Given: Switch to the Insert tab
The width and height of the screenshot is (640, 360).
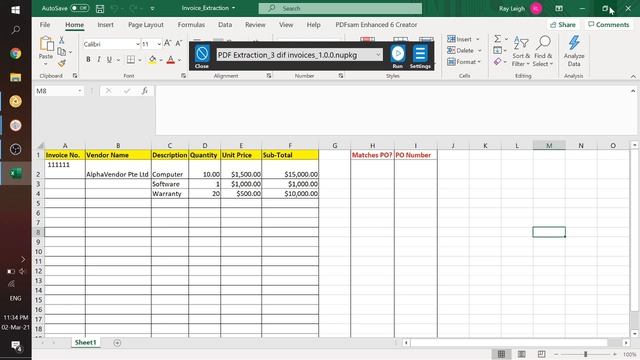Looking at the screenshot, I should click(x=105, y=24).
